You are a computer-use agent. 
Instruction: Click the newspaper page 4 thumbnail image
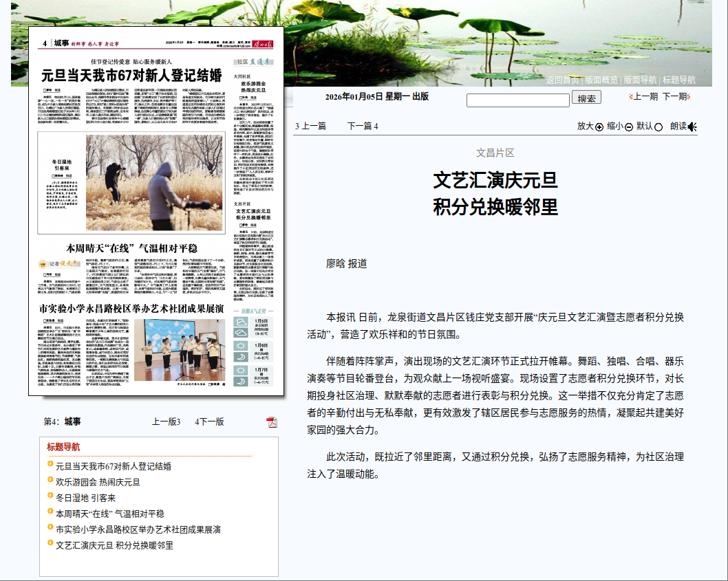tap(155, 211)
